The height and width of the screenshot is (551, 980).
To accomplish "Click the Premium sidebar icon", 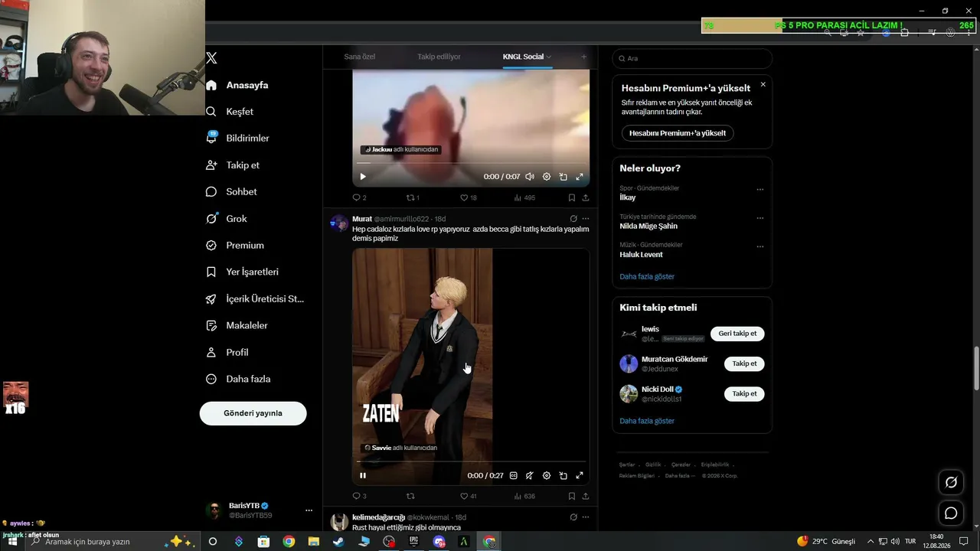I will pos(211,246).
